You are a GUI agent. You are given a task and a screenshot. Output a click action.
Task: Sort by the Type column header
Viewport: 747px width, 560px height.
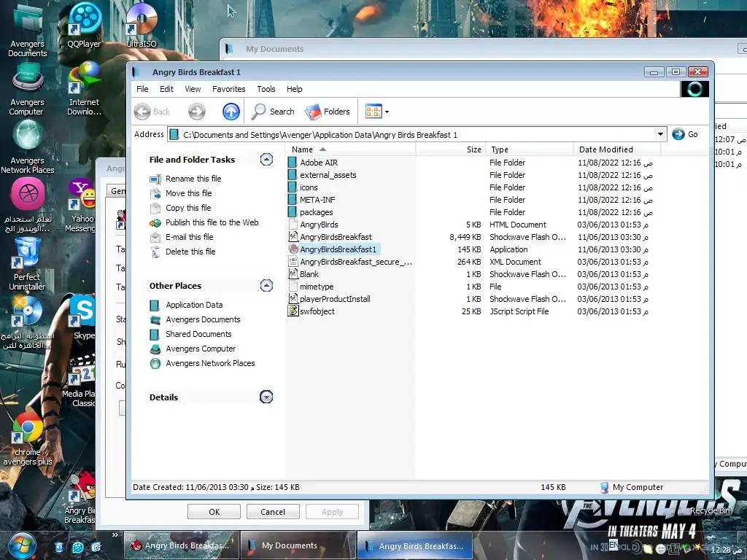click(530, 149)
